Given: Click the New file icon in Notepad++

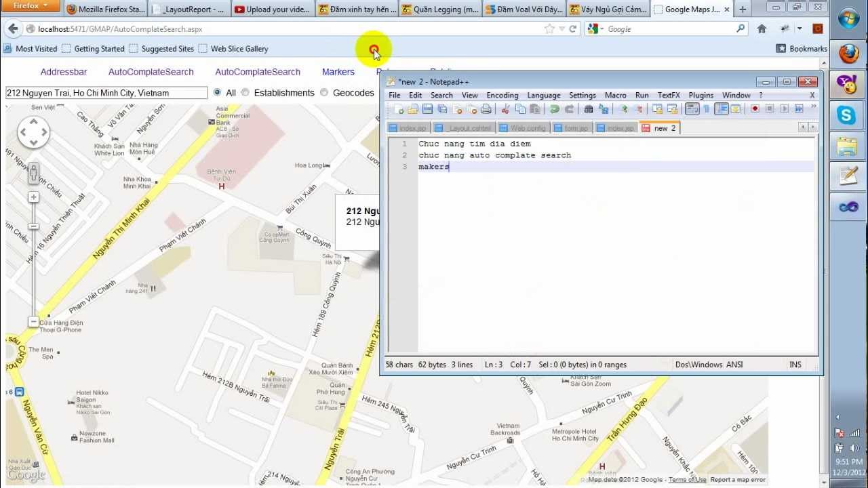Looking at the screenshot, I should [x=399, y=109].
